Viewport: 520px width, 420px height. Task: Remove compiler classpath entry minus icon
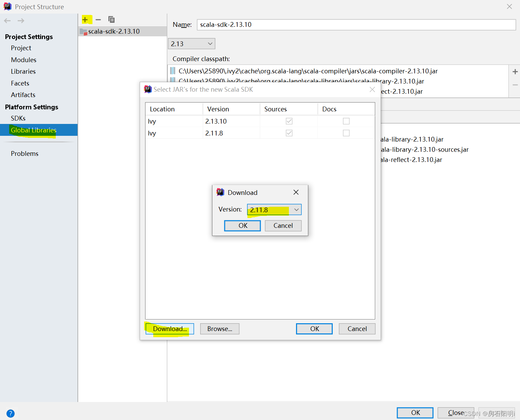click(515, 85)
